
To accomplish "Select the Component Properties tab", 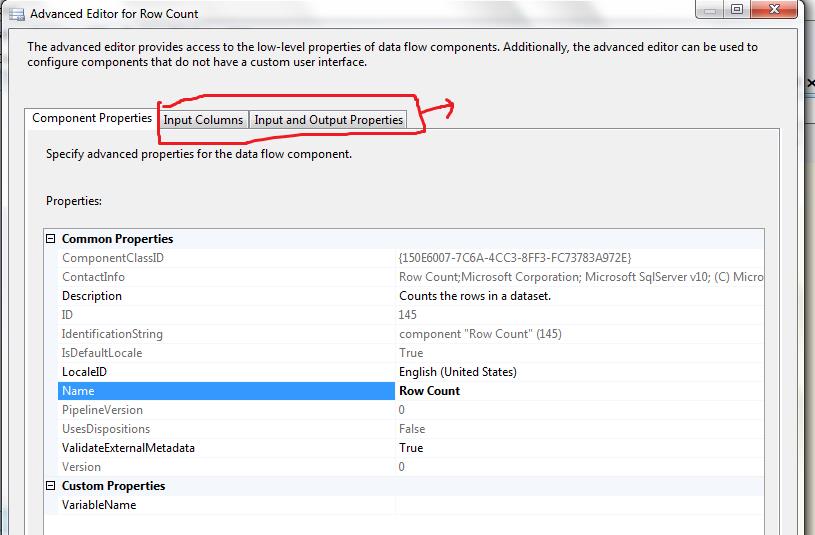I will (92, 118).
